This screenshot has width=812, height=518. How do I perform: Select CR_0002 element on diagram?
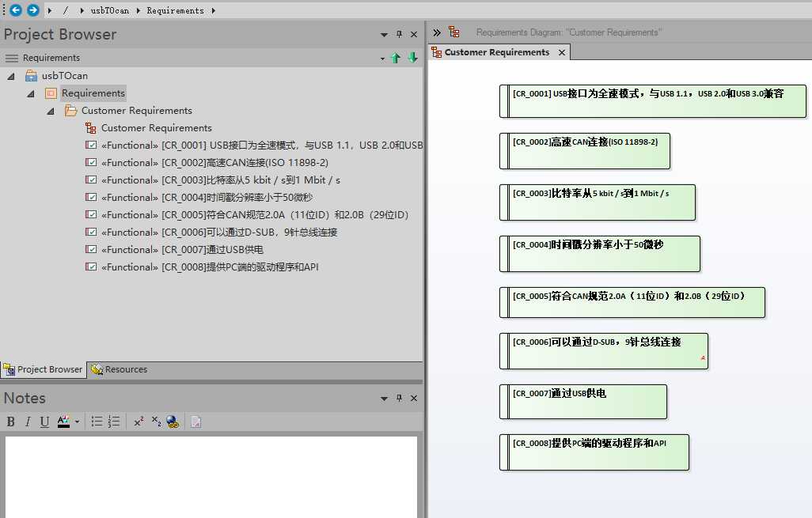click(x=585, y=151)
